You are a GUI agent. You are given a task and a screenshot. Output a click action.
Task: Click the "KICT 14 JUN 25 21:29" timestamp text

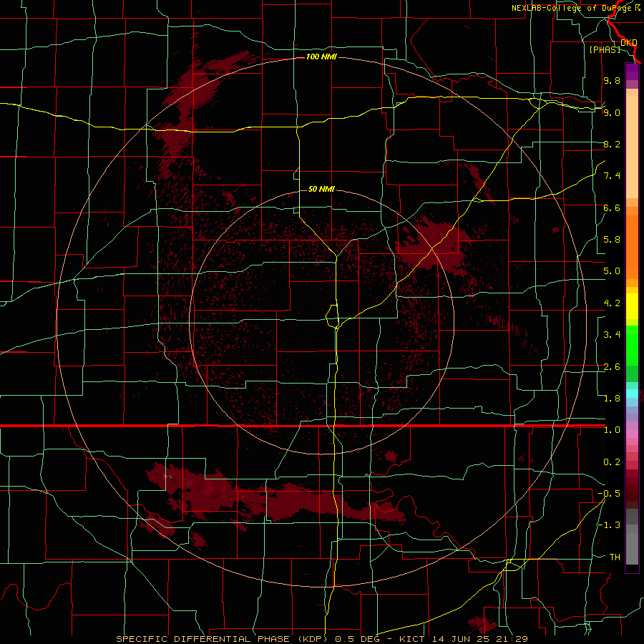(x=463, y=639)
